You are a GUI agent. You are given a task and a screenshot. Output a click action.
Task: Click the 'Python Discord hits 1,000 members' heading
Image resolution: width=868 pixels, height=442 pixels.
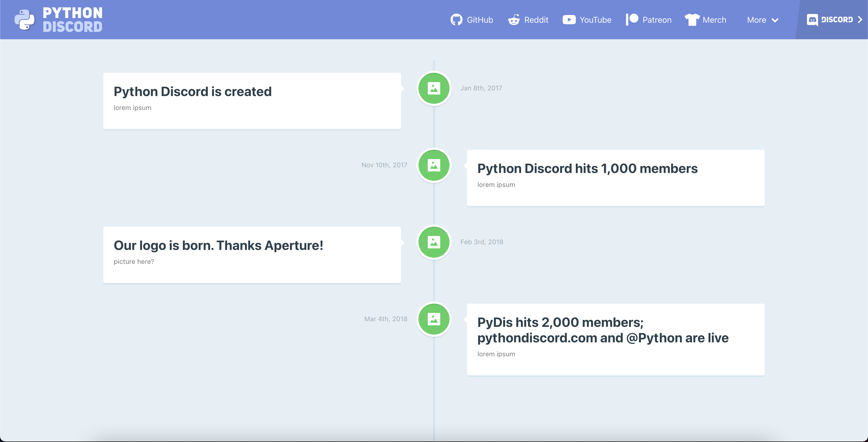(x=587, y=168)
